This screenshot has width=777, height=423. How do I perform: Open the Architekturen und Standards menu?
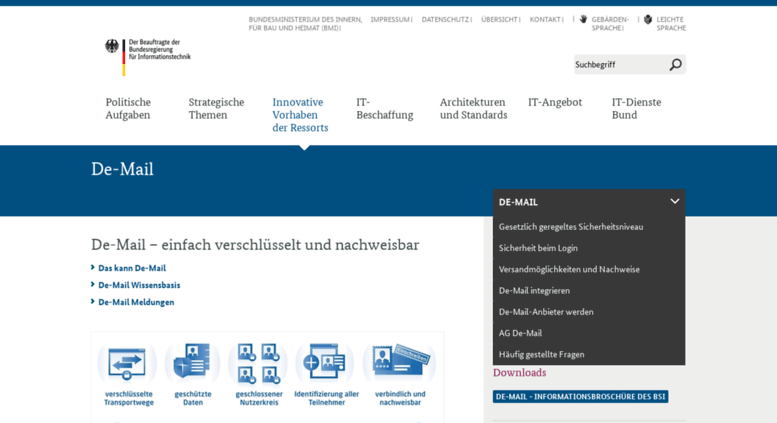[473, 108]
